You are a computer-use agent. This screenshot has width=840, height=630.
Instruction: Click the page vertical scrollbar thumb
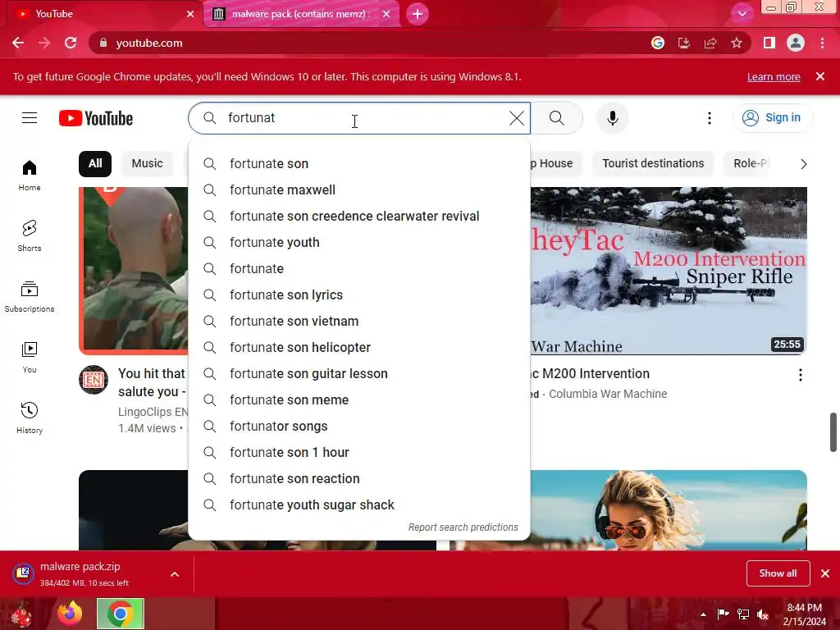click(833, 431)
